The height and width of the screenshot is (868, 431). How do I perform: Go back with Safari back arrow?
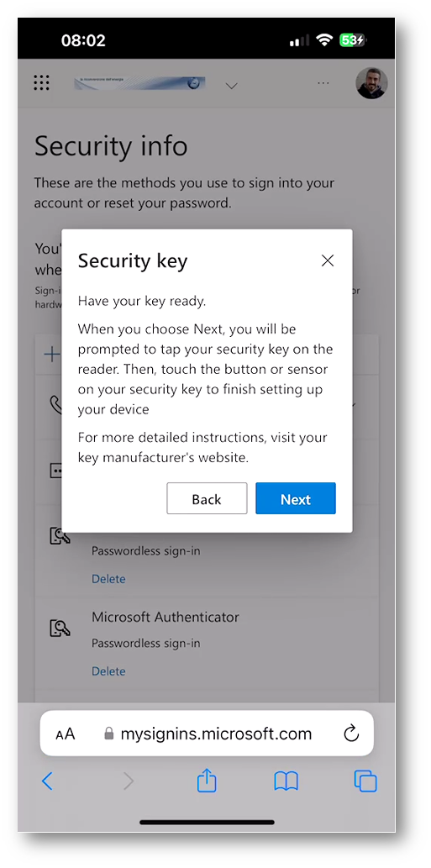(x=48, y=781)
